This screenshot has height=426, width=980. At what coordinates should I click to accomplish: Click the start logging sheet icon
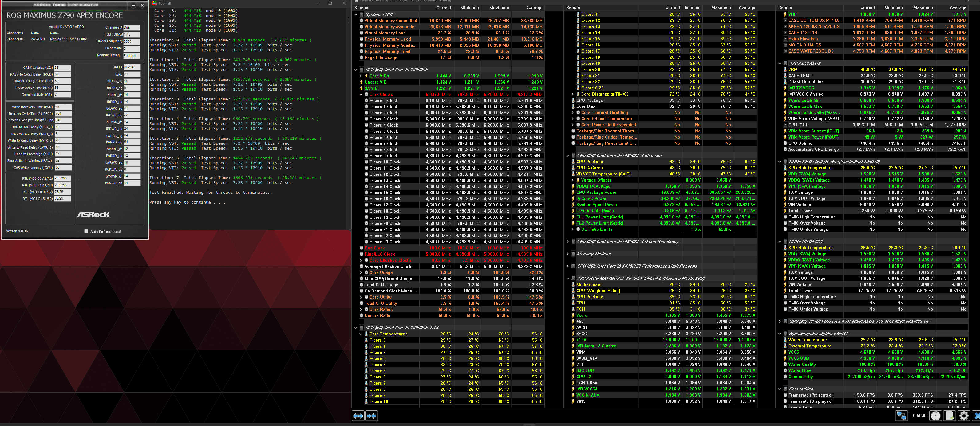point(950,416)
